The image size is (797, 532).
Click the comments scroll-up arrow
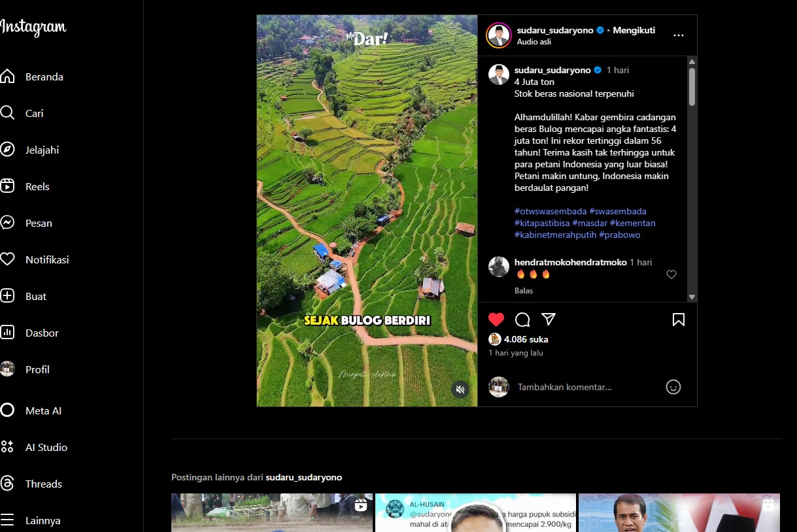pos(692,62)
